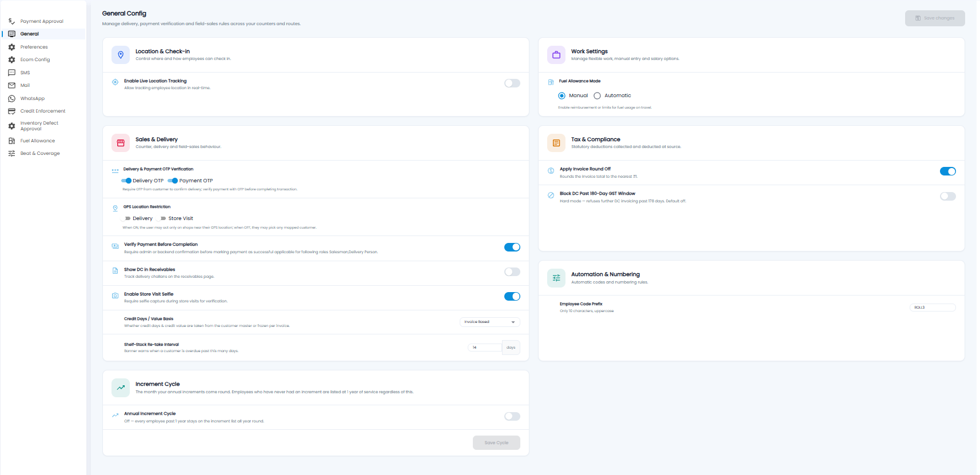Viewport: 980px width, 475px height.
Task: Click the Fuel Allowance pump icon in sidebar
Action: tap(11, 141)
